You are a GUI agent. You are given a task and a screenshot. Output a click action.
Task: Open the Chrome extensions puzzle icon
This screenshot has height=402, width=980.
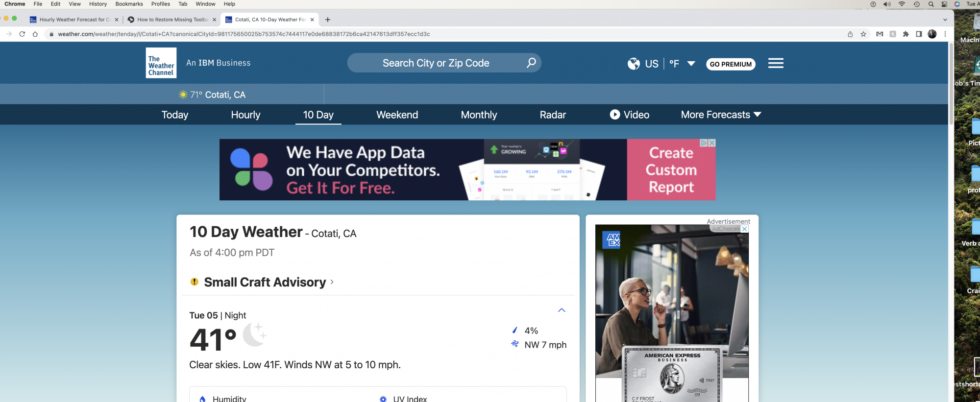coord(906,34)
